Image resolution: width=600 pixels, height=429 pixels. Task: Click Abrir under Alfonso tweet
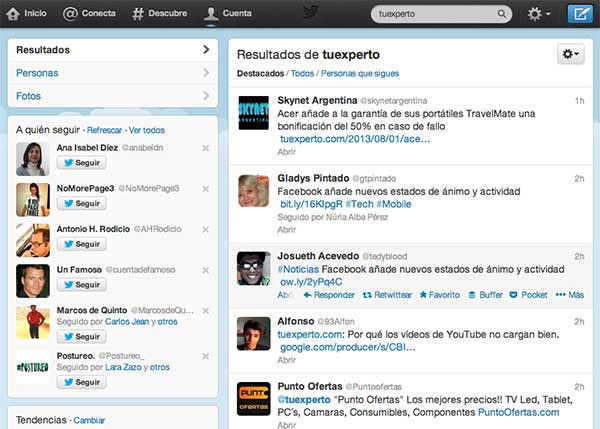coord(287,360)
